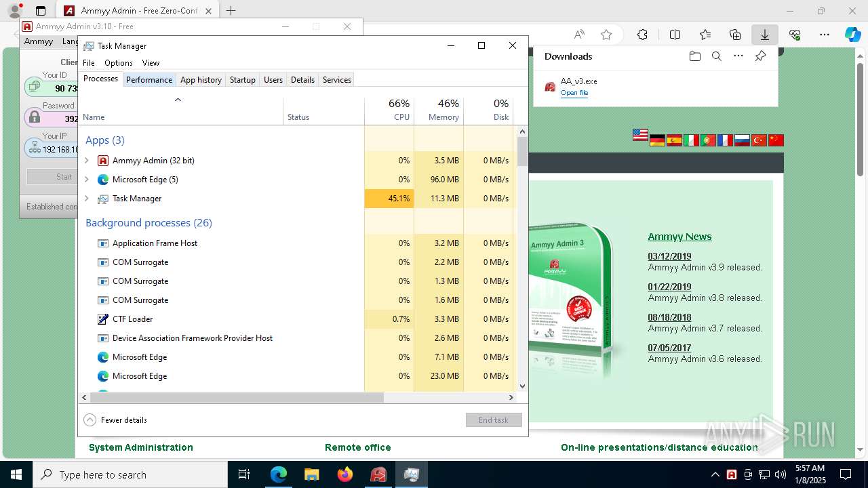Viewport: 868px width, 488px height.
Task: Click the Ammyy Admin process icon
Action: tap(103, 161)
